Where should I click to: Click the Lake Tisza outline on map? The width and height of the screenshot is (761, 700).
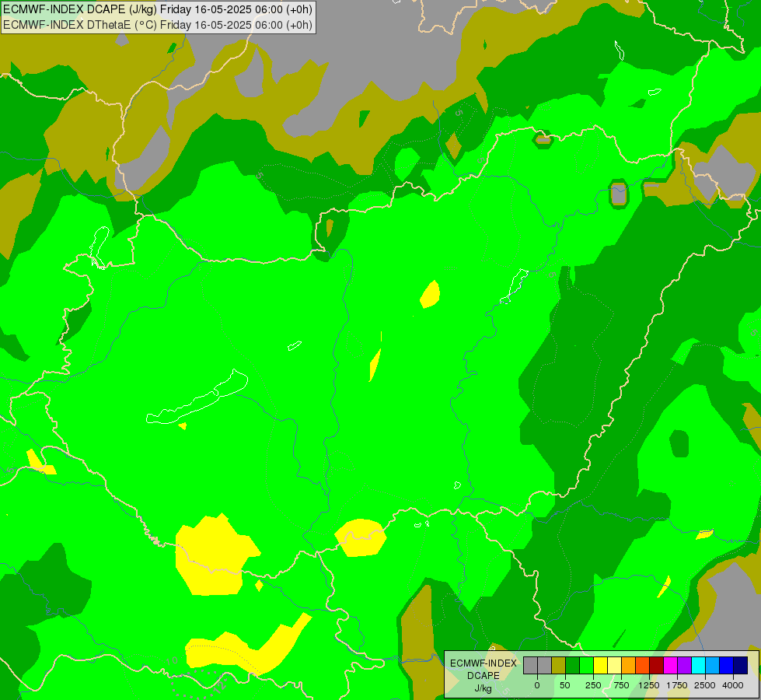[514, 286]
